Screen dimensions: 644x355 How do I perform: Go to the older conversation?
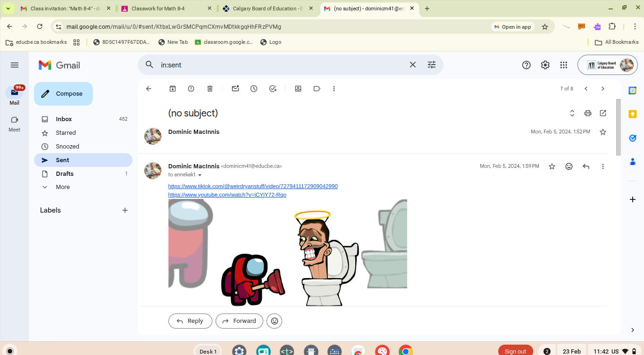(x=602, y=89)
